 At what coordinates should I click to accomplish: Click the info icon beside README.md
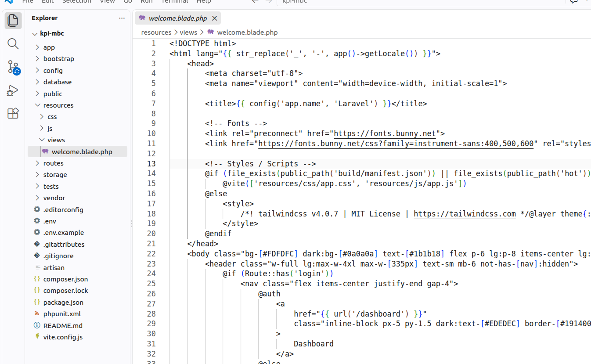click(x=37, y=325)
